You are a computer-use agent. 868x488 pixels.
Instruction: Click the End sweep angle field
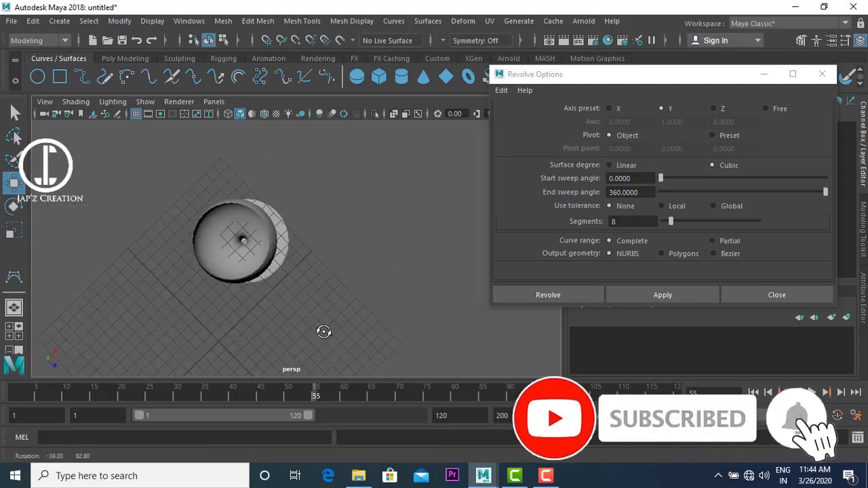631,192
